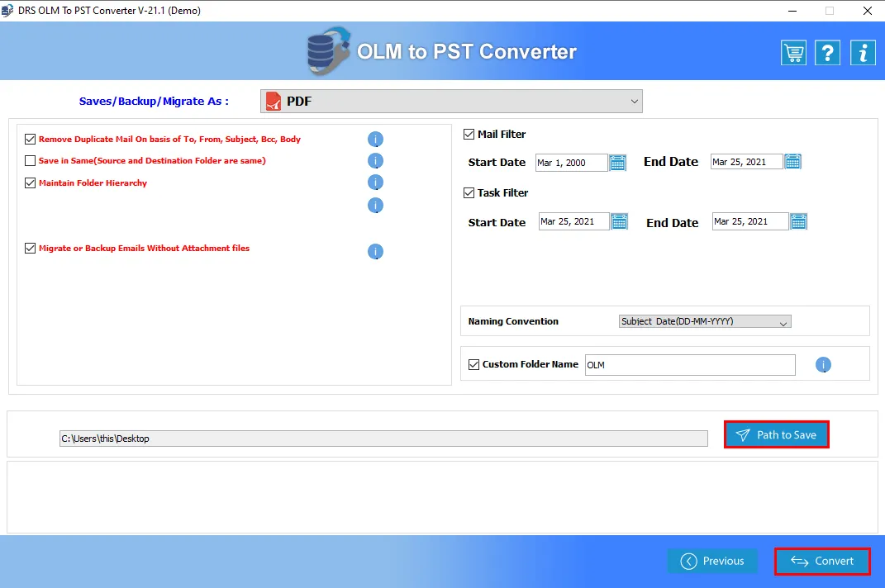Click the database logo in the header
This screenshot has height=588, width=885.
pyautogui.click(x=328, y=51)
